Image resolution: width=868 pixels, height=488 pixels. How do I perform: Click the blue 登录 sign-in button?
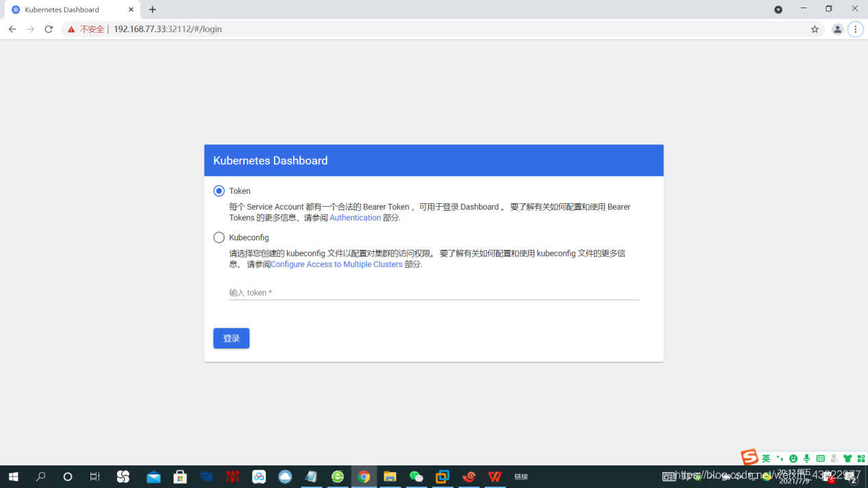231,338
